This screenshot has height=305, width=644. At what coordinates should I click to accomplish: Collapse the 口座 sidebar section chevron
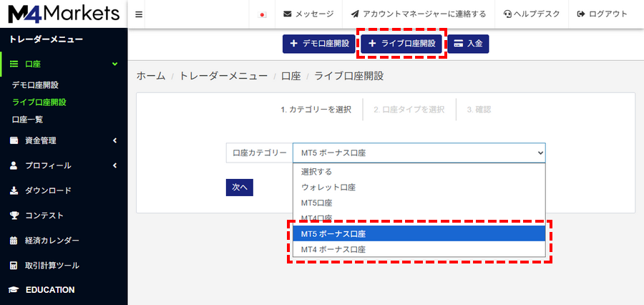coord(114,64)
